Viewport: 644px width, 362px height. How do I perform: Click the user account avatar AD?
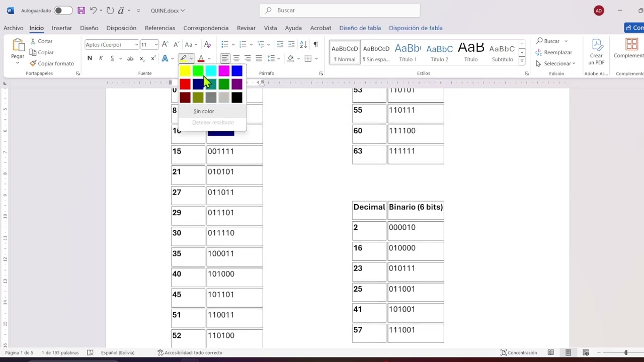599,11
